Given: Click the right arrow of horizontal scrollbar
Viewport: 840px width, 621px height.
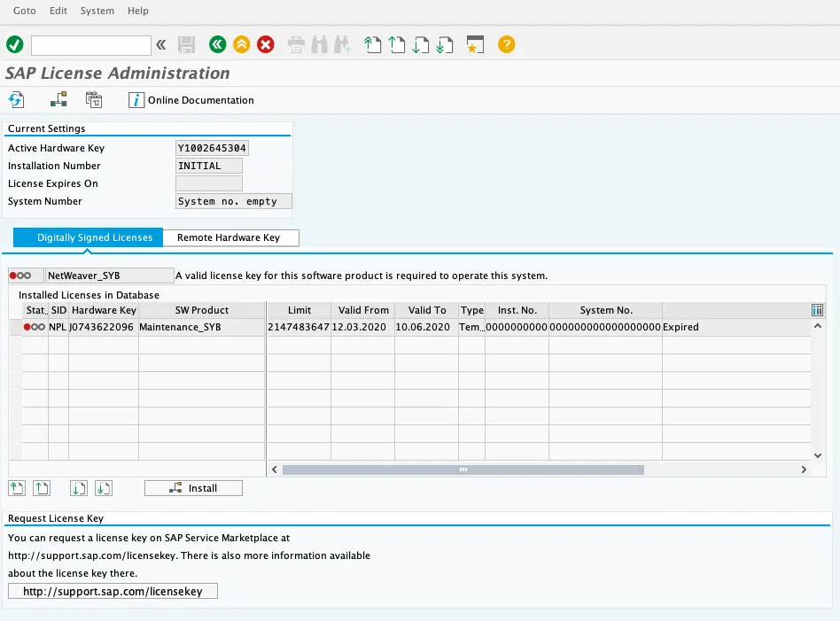Looking at the screenshot, I should click(x=804, y=470).
